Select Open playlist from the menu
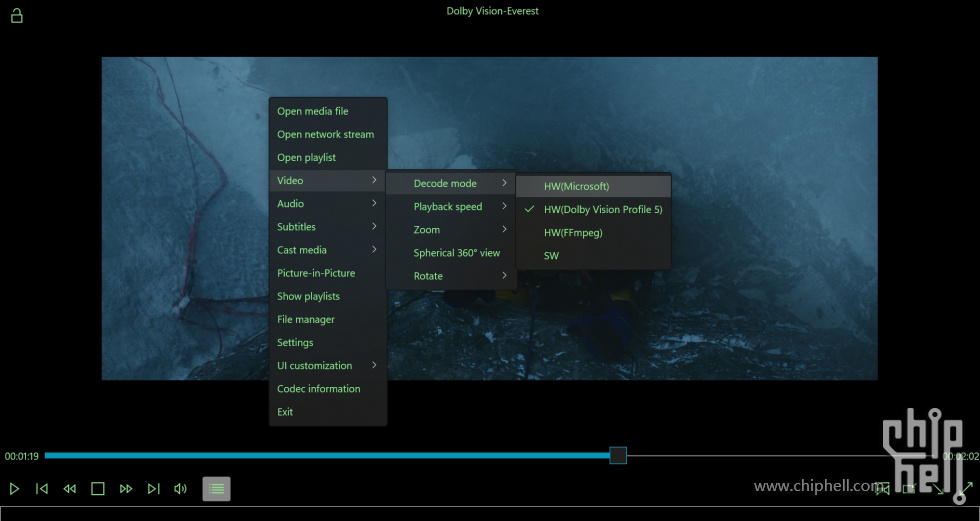This screenshot has width=980, height=521. tap(328, 157)
